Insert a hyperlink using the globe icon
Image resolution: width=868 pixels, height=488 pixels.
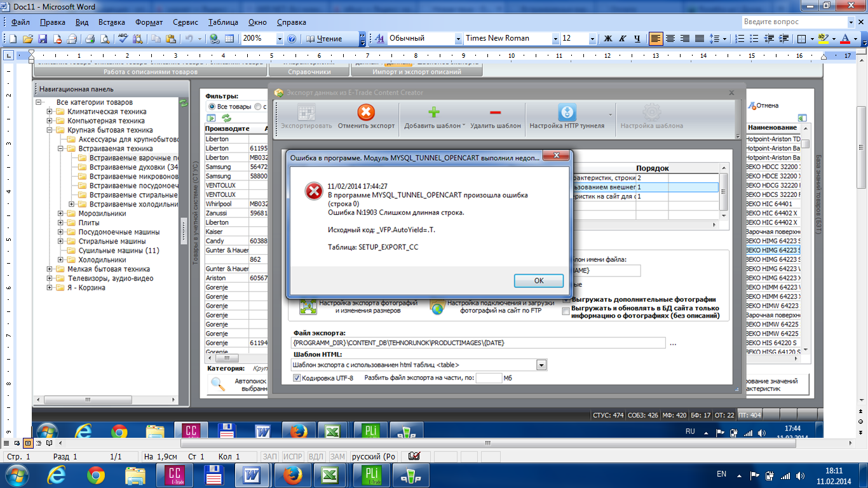215,39
